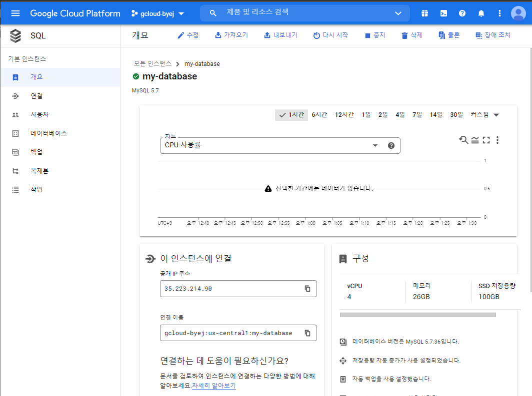Click the SQL product stack icon
The height and width of the screenshot is (396, 532).
(15, 35)
